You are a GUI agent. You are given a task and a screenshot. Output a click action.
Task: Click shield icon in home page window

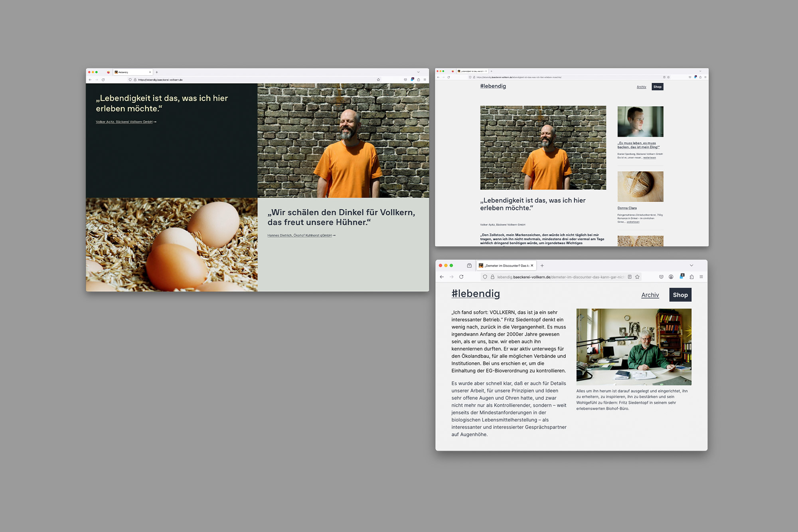coord(130,80)
